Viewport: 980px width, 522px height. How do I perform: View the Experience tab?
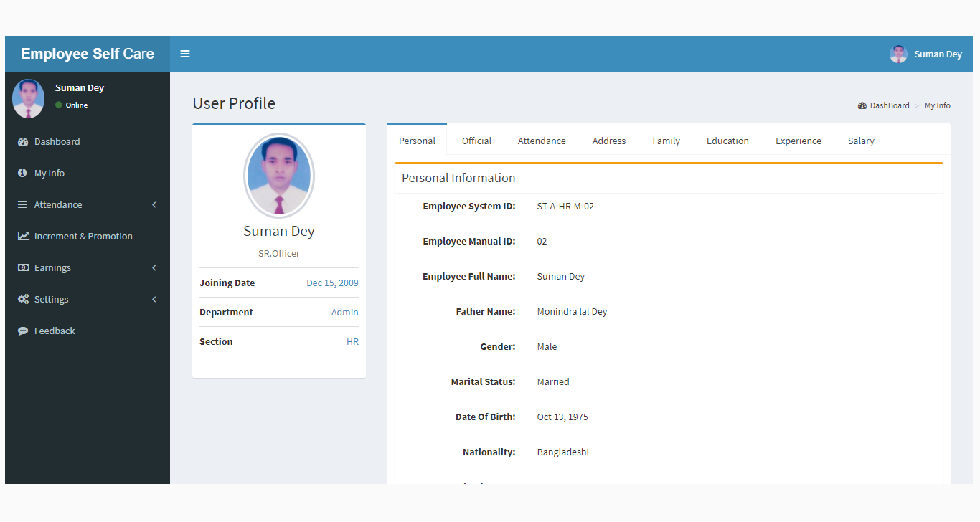pyautogui.click(x=798, y=141)
